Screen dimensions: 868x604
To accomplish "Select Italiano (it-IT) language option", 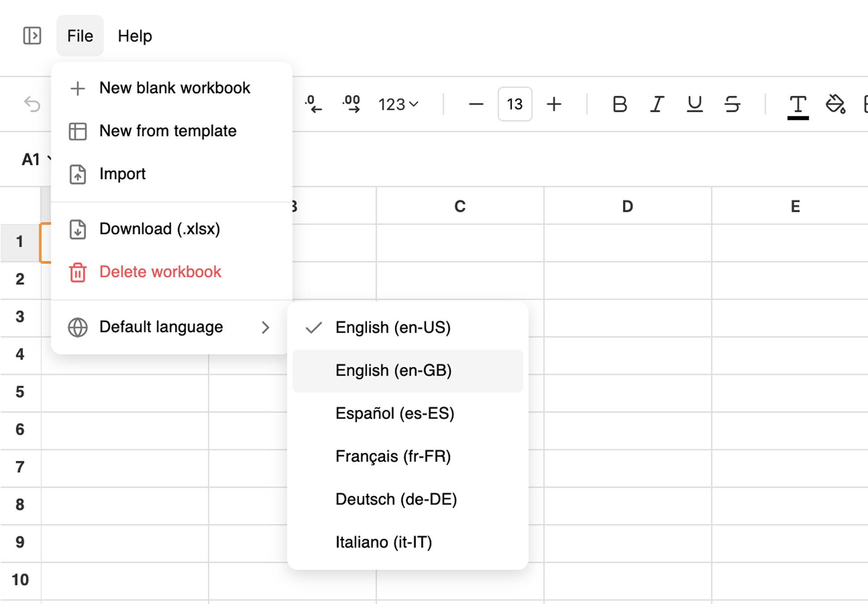I will pos(384,542).
